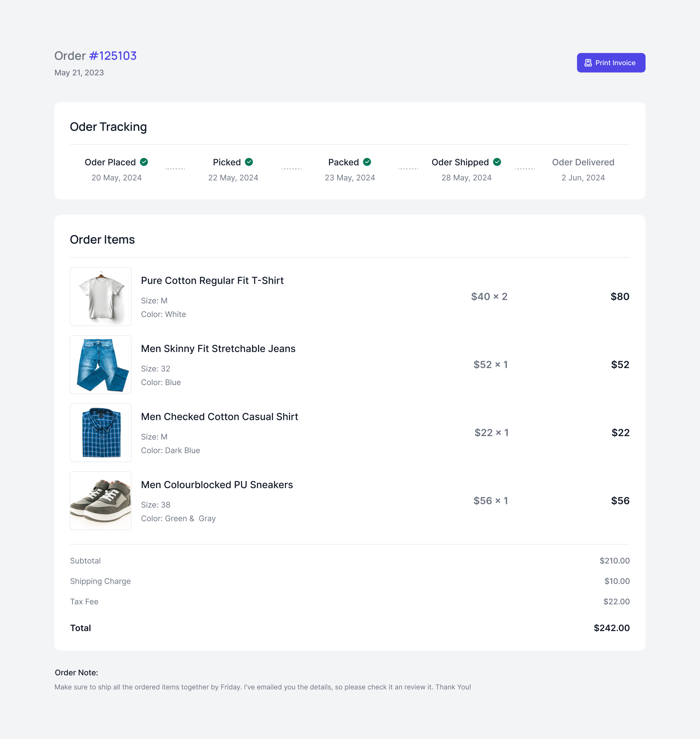Click the Oder Placed green checkmark icon
Viewport: 700px width, 739px height.
click(144, 162)
